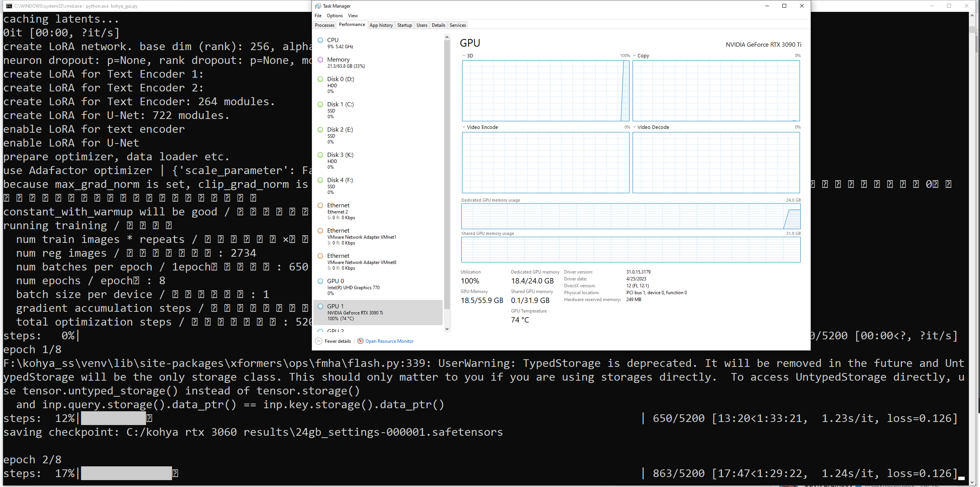The height and width of the screenshot is (487, 980).
Task: Click cmd window scrollbar up arrow
Action: 972,15
